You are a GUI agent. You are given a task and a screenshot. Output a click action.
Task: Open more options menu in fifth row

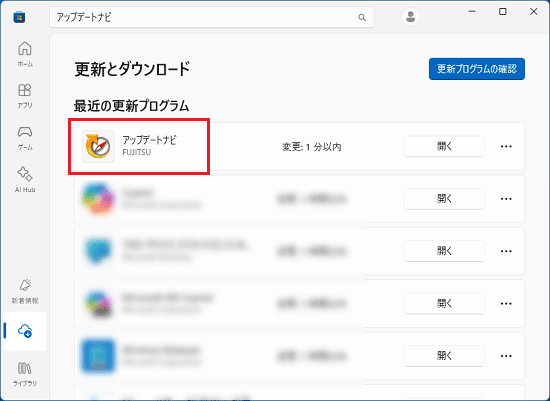[x=506, y=356]
